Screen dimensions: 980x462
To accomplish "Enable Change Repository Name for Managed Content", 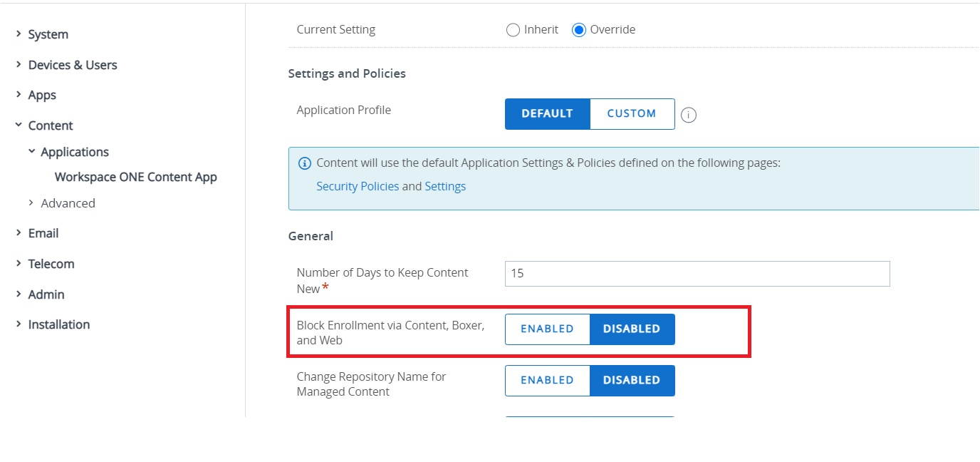I will tap(547, 380).
